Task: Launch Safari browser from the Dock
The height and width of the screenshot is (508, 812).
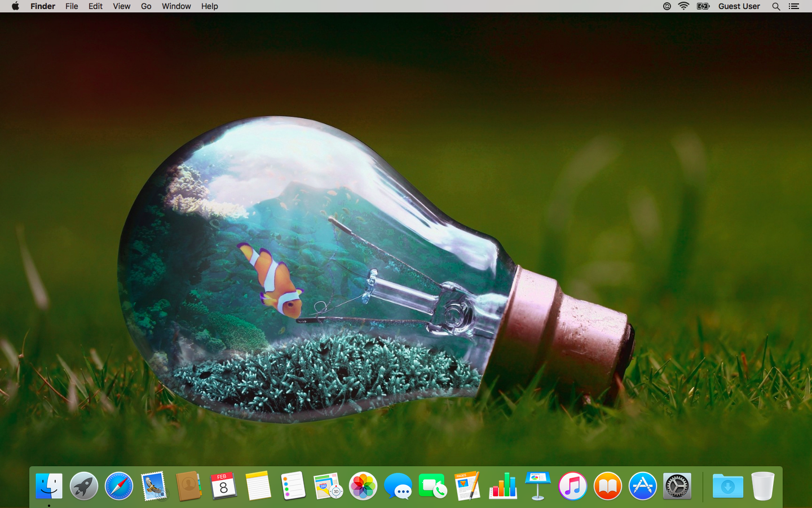Action: click(119, 486)
